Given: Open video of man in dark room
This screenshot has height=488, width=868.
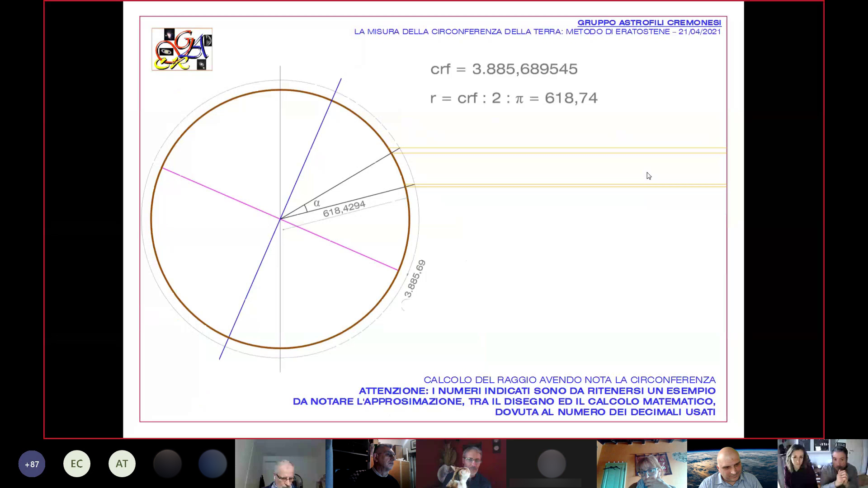Looking at the screenshot, I should [x=371, y=464].
